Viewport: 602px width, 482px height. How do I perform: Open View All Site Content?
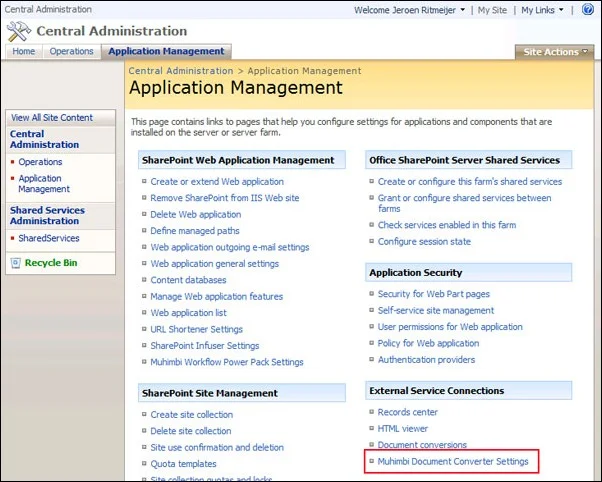[x=52, y=118]
